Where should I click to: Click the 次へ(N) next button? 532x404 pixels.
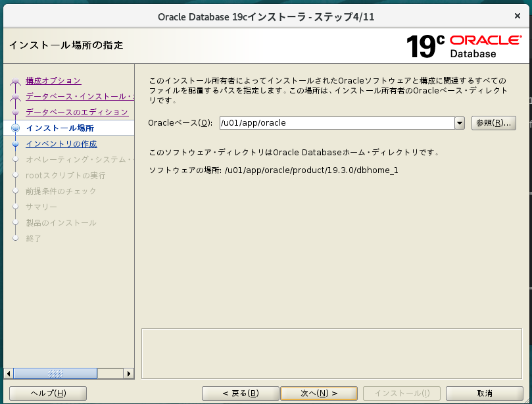319,393
